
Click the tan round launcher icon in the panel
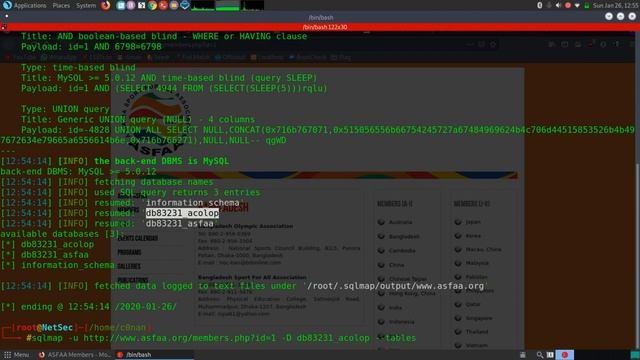coord(173,5)
